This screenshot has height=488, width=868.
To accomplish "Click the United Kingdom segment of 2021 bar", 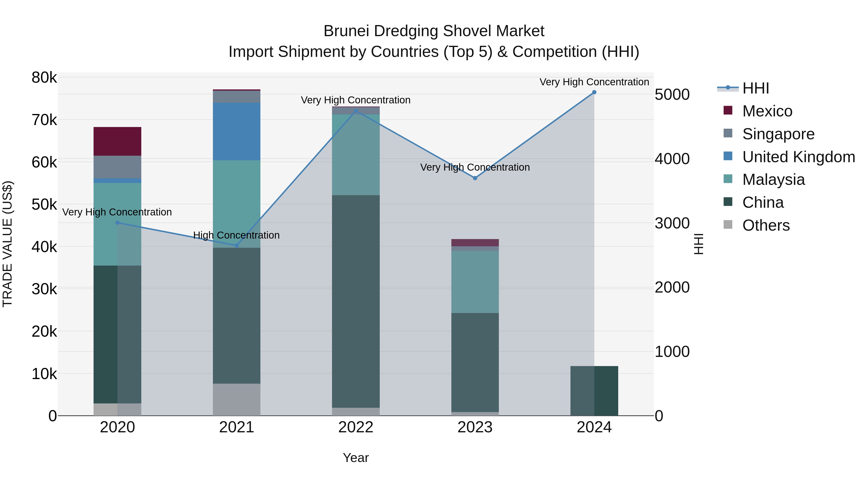I will click(237, 132).
